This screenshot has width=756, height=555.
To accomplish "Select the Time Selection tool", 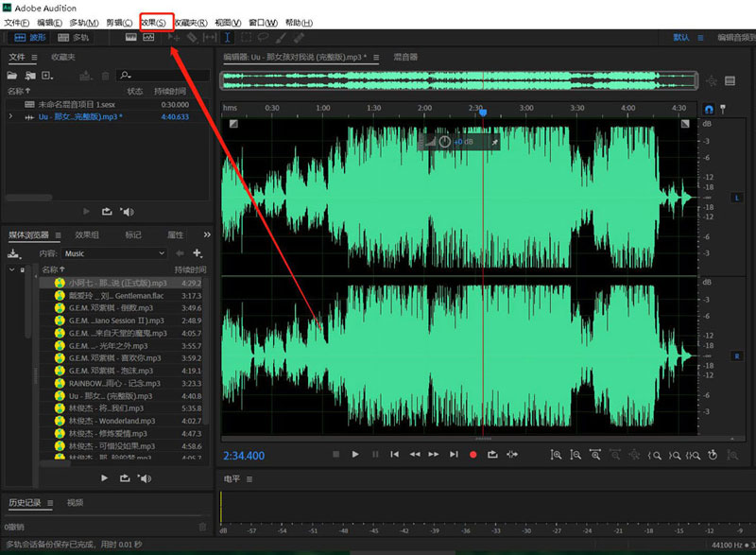I will tap(227, 38).
